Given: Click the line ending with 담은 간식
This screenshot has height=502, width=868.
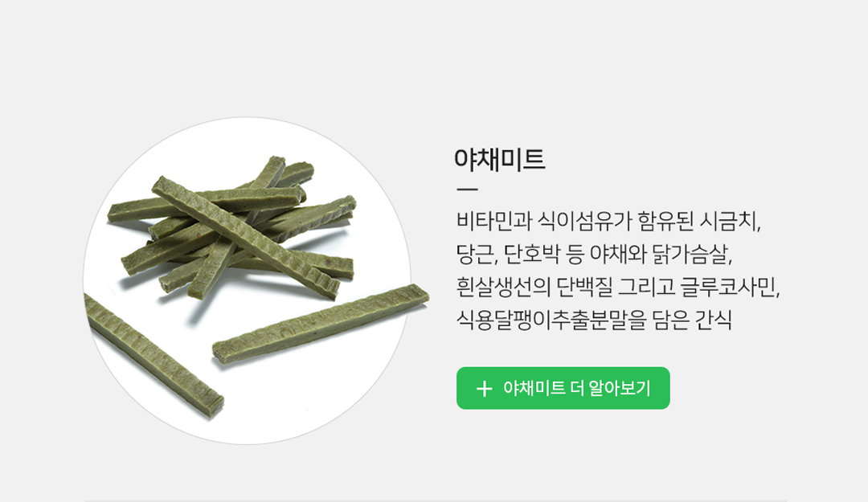Looking at the screenshot, I should pos(594,320).
